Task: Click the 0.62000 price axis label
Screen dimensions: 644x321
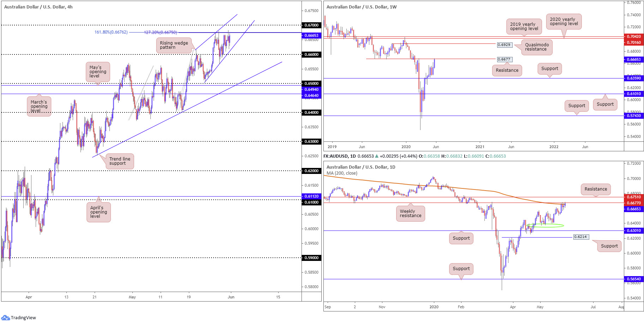Action: click(311, 171)
